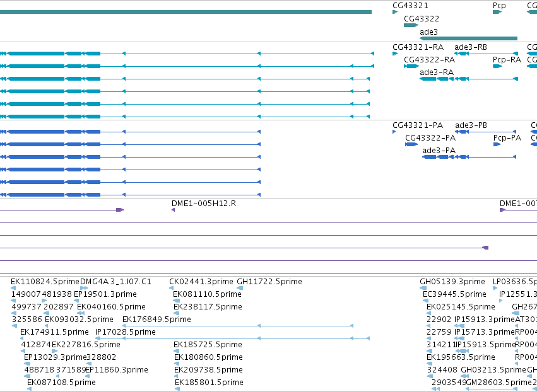Open the GH11722.5prime EST label
This screenshot has height=392, width=537.
(x=269, y=282)
